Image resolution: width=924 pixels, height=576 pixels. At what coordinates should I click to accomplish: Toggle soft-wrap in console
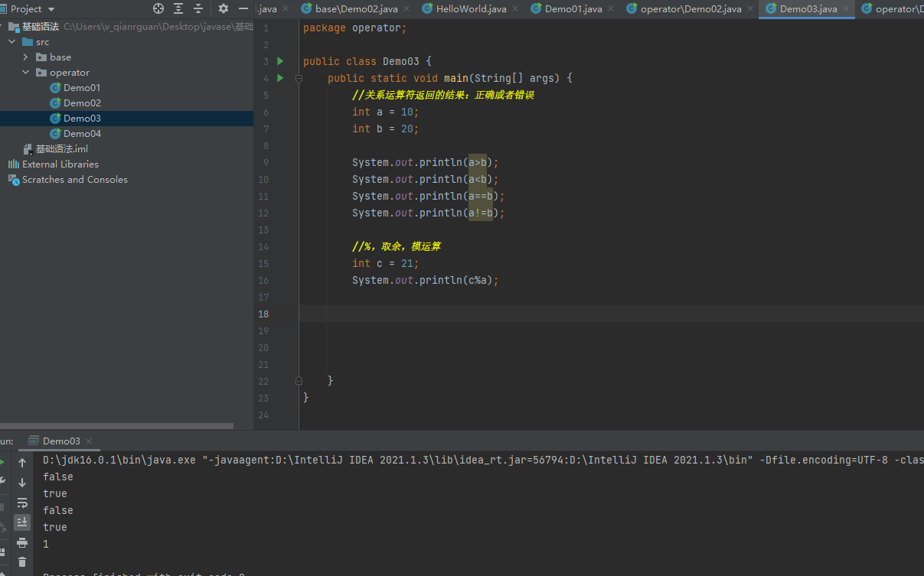click(22, 503)
